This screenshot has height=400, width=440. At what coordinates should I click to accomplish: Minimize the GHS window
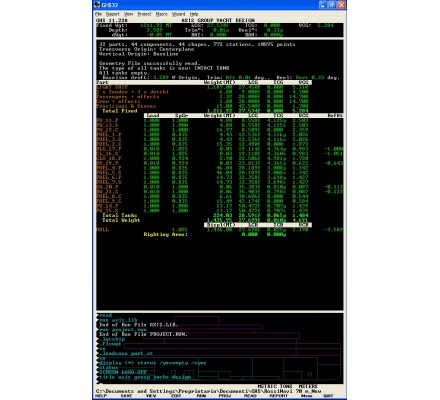[323, 5]
